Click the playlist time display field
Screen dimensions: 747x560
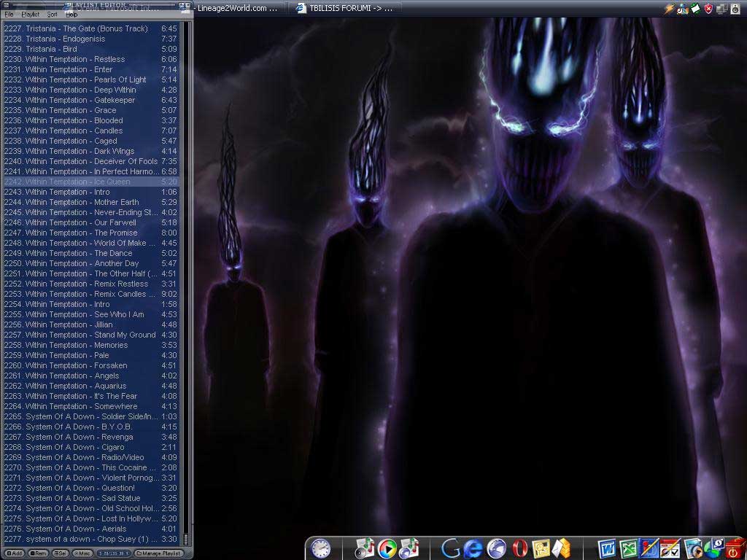(x=115, y=553)
